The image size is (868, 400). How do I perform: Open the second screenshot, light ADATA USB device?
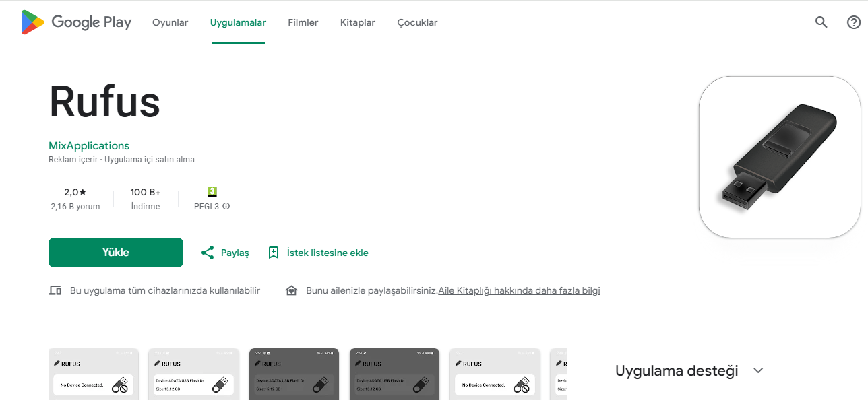click(194, 374)
